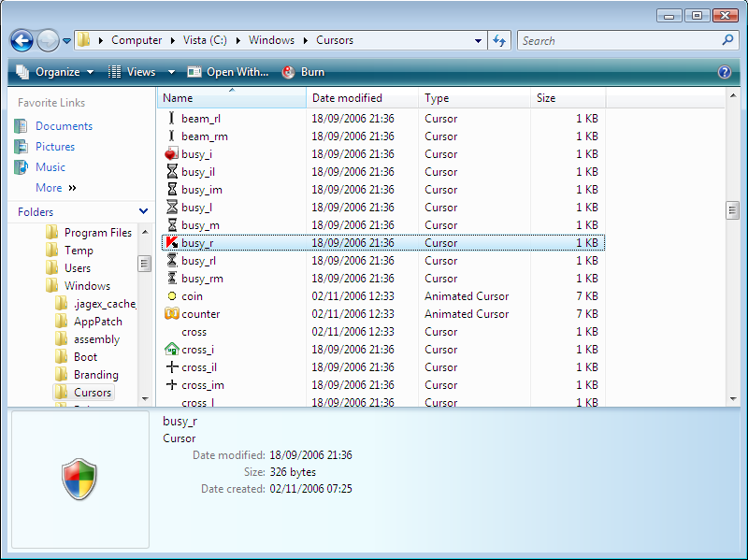Click the folder tree scrollbar thumb
748x560 pixels.
pos(145,264)
